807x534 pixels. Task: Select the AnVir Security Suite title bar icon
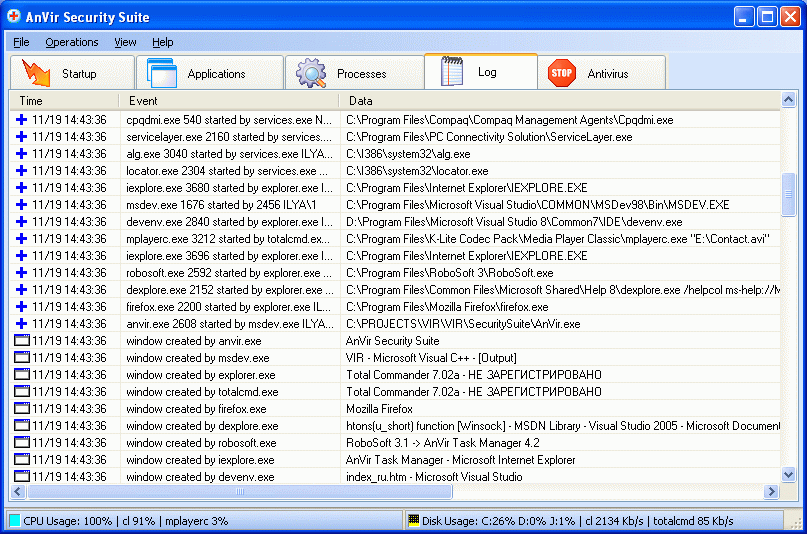14,16
